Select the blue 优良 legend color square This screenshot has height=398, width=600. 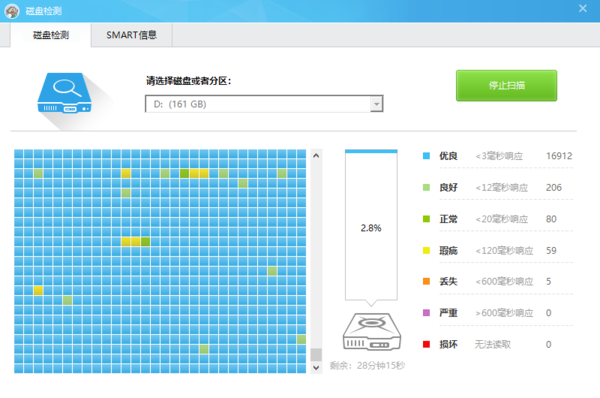(x=426, y=156)
